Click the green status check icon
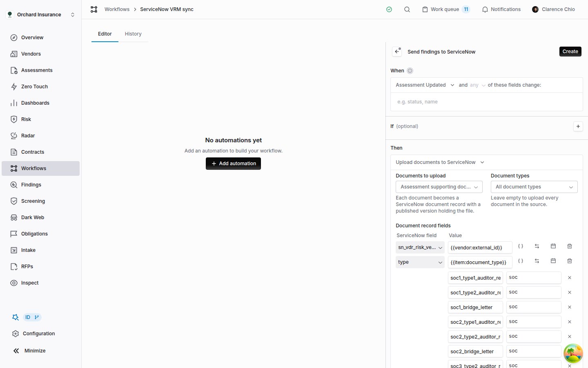The image size is (588, 368). tap(389, 9)
